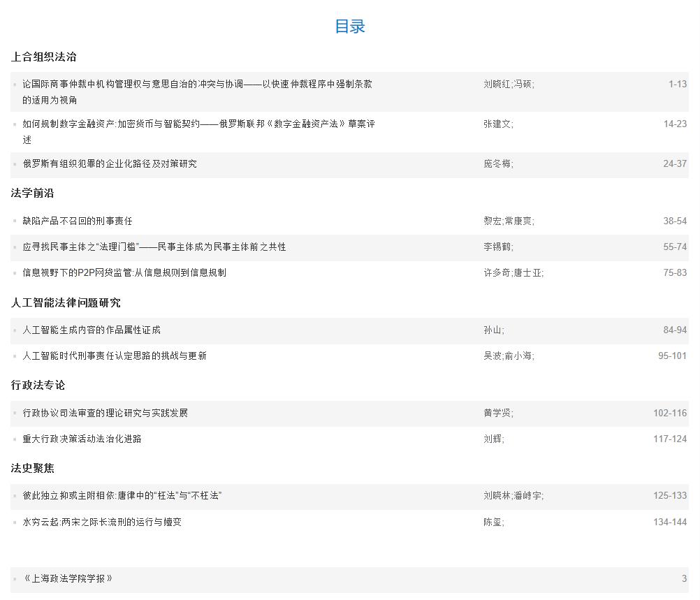
Task: Click article 俄罗斯有组织犯罪的企业化路径及对策研究
Action: [x=110, y=164]
